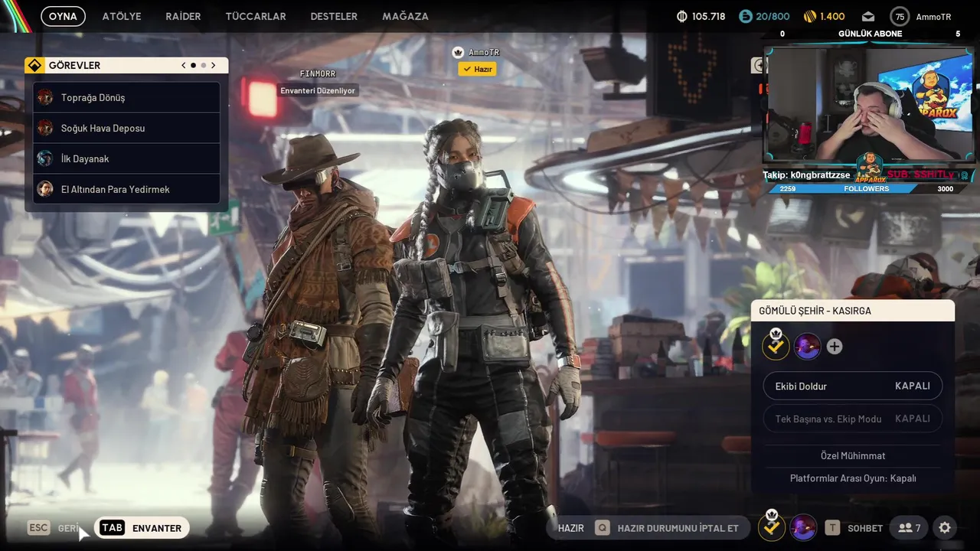This screenshot has height=551, width=980.
Task: Toggle Ekibi Doldur setting
Action: [853, 386]
